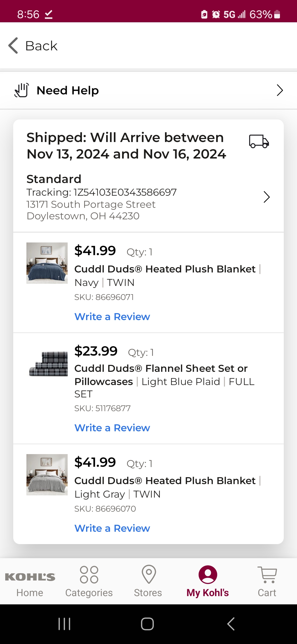Open the Categories tab
297x644 pixels.
tap(89, 581)
